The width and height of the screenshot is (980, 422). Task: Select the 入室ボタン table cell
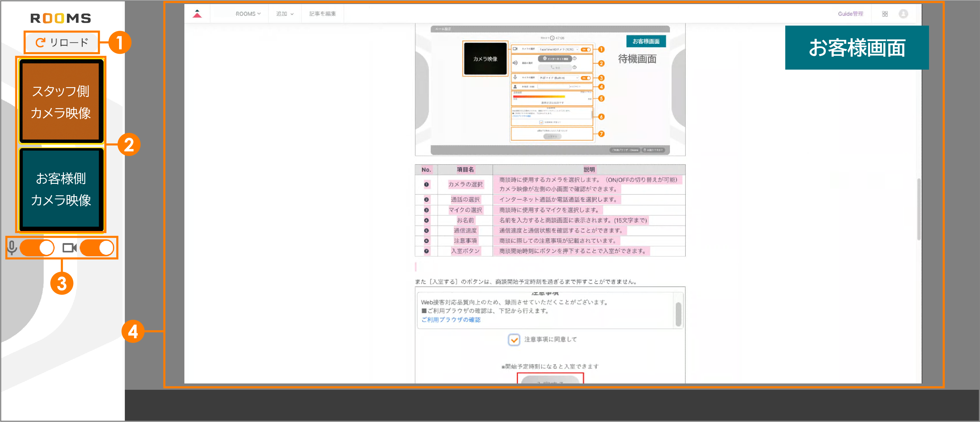[x=465, y=251]
